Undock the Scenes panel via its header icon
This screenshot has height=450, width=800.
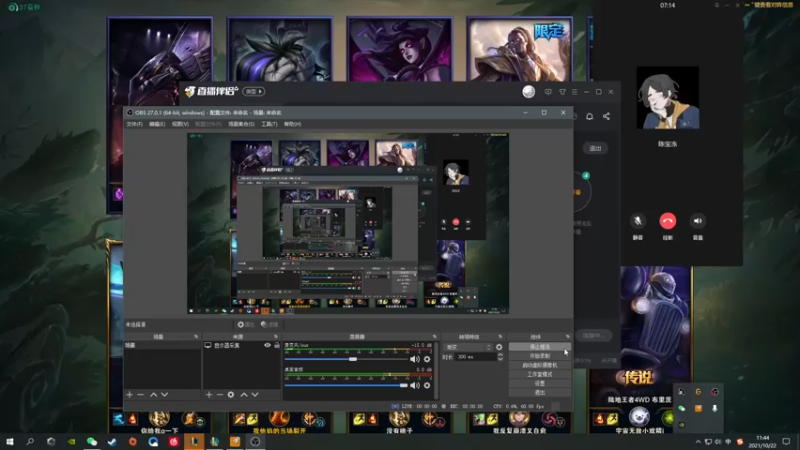tap(196, 337)
